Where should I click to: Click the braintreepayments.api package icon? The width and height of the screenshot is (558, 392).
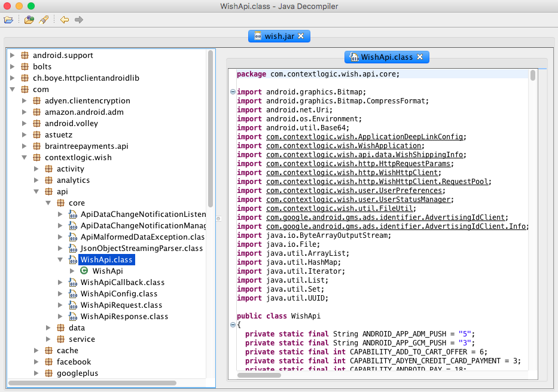click(x=36, y=146)
